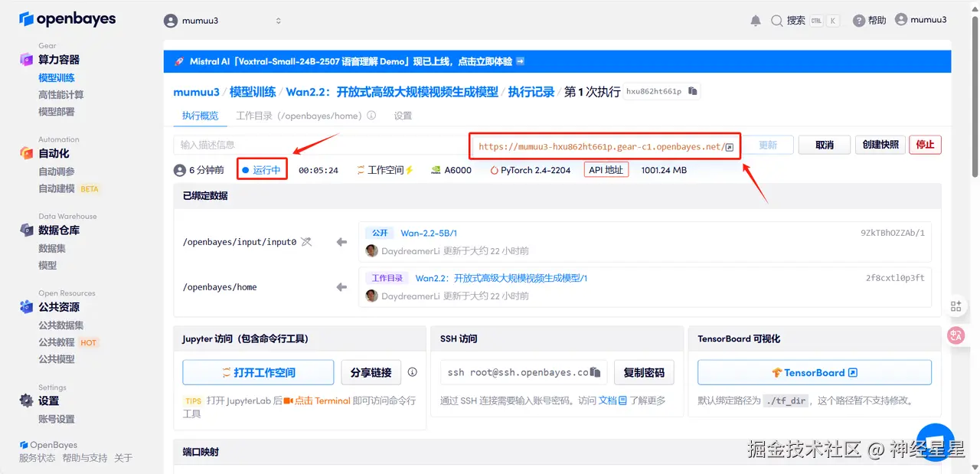This screenshot has width=980, height=474.
Task: Select 自动建模 BETA in the sidebar
Action: pos(70,188)
